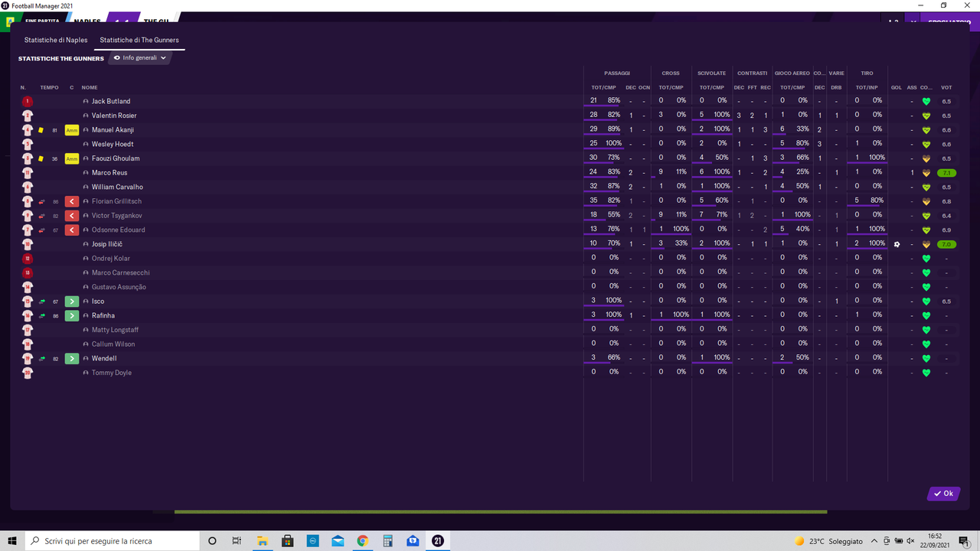The width and height of the screenshot is (980, 551).
Task: Open Marco Carnesecchi's player name link
Action: (121, 272)
